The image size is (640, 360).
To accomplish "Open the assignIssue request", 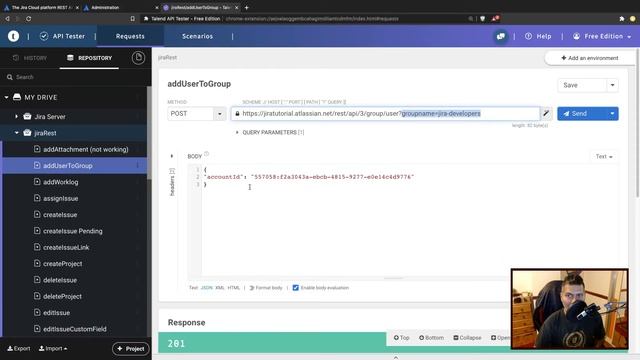I will 60,198.
